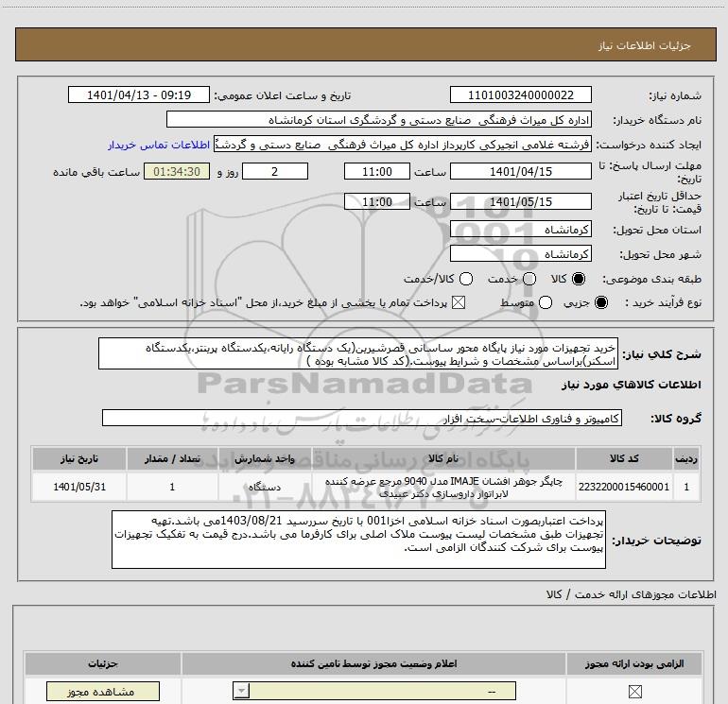The width and height of the screenshot is (728, 704).
Task: Click the general need description text box
Action: [358, 353]
